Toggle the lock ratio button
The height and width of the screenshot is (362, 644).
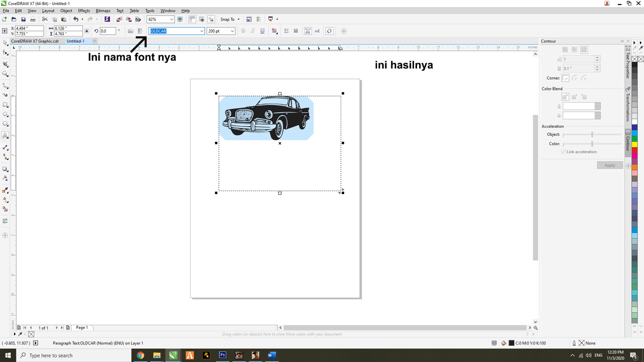[87, 31]
